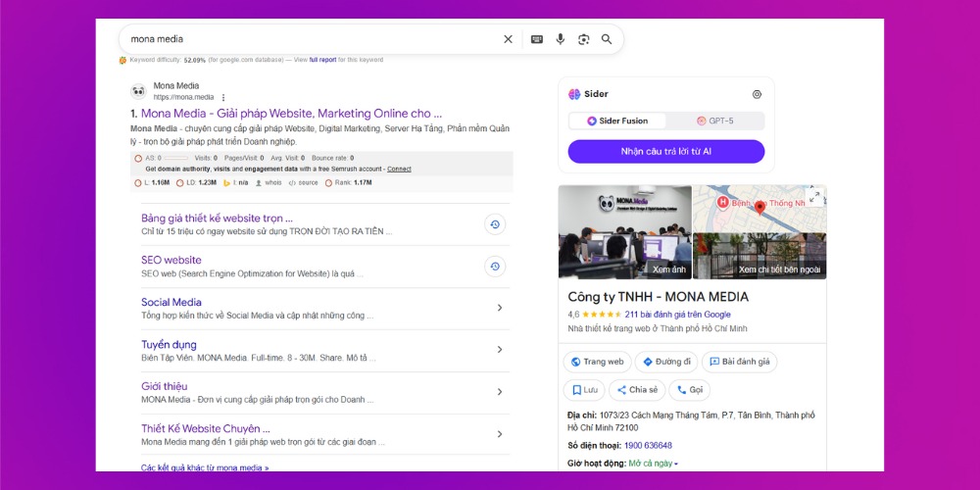Open the full report link
The width and height of the screenshot is (980, 490).
[322, 60]
